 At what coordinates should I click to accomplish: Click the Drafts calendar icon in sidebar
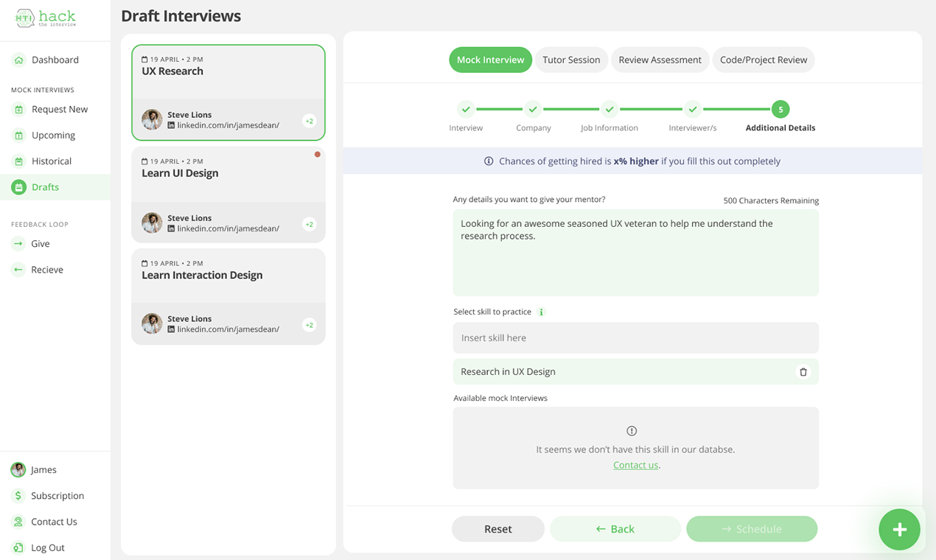pos(18,187)
